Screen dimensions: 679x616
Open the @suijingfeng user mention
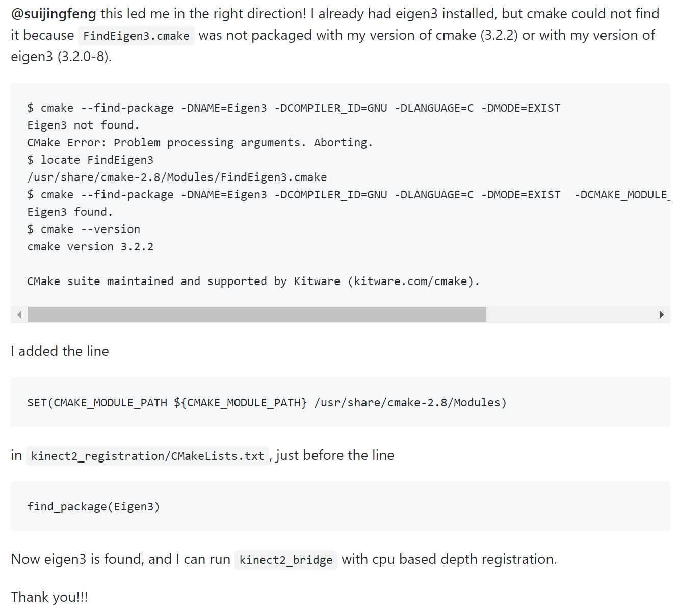(54, 14)
